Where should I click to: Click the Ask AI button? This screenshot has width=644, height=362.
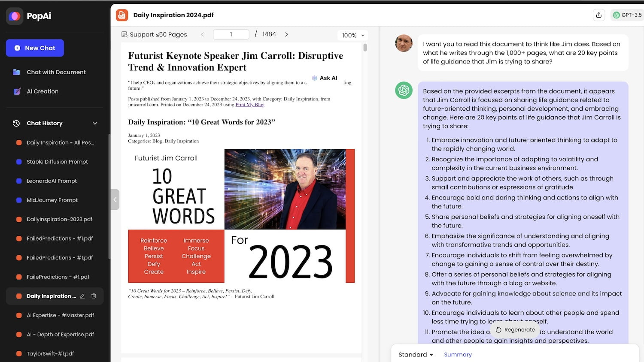(325, 78)
